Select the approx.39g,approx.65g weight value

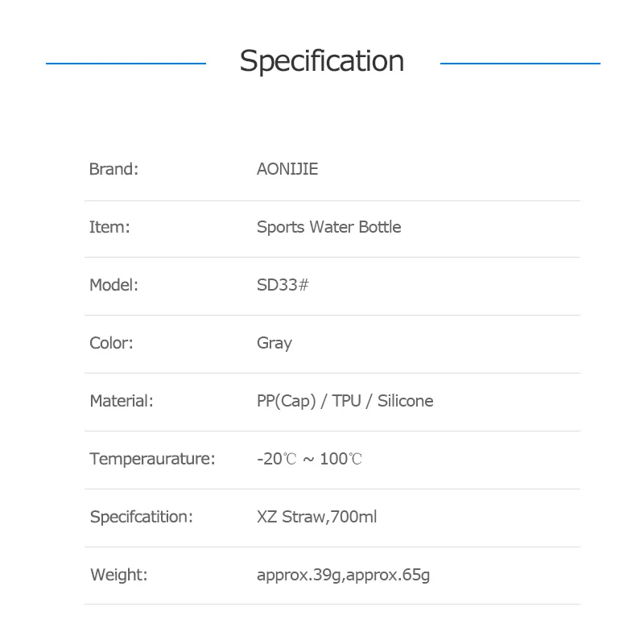[x=343, y=575]
